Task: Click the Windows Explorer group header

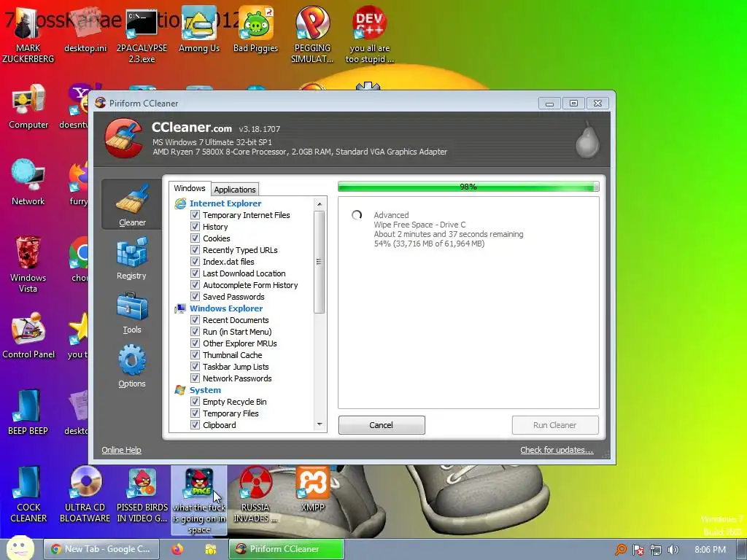Action: (226, 308)
